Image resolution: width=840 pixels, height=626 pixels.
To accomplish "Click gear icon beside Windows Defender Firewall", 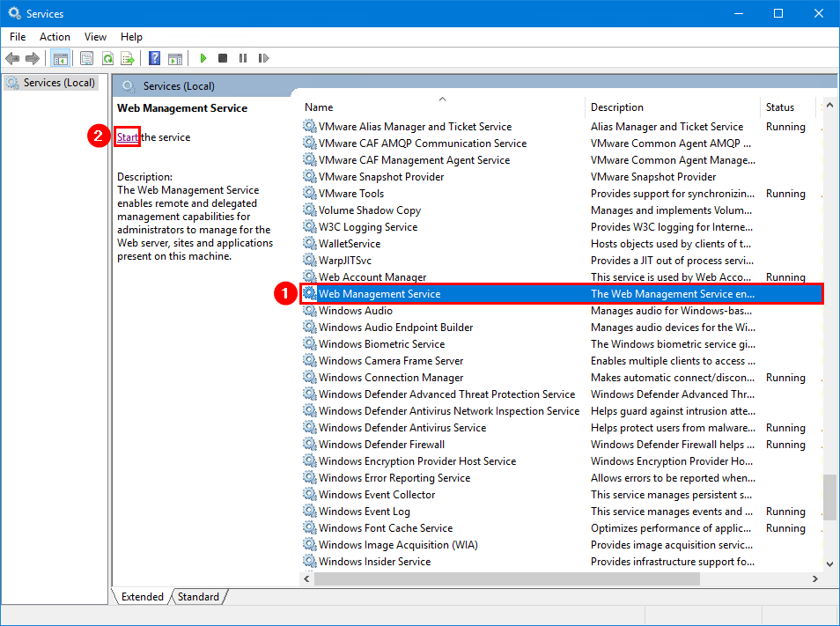I will coord(310,444).
